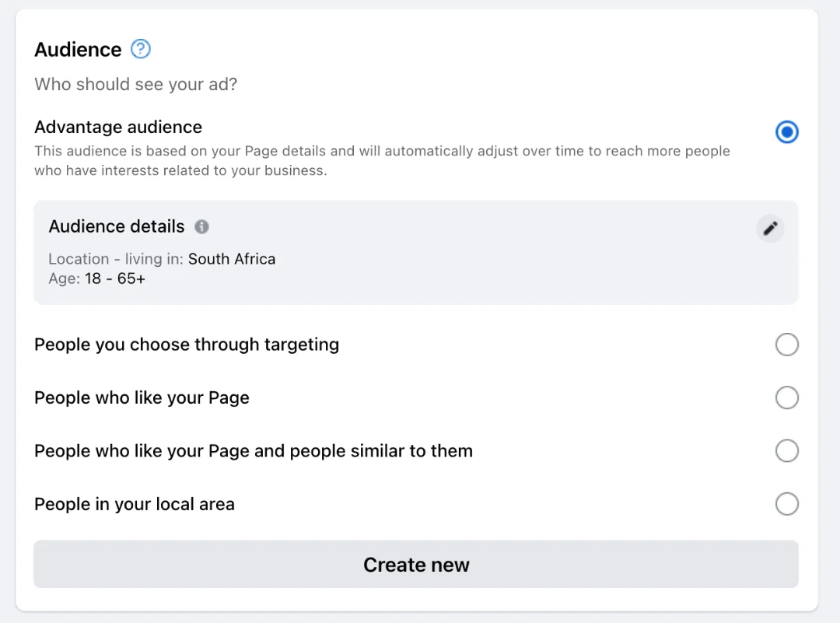The height and width of the screenshot is (623, 840).
Task: Click the "South Africa" location value
Action: pyautogui.click(x=232, y=259)
